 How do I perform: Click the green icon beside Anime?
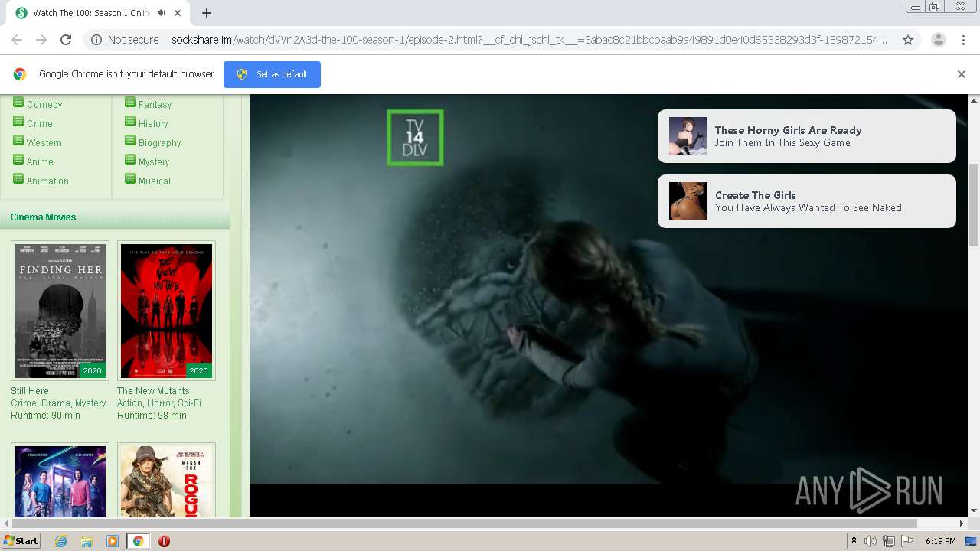point(18,160)
